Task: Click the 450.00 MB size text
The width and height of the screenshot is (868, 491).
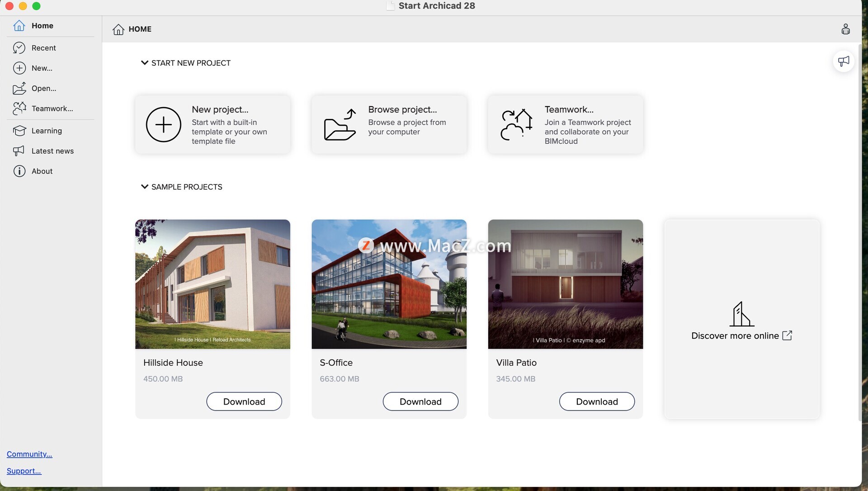Action: tap(163, 379)
